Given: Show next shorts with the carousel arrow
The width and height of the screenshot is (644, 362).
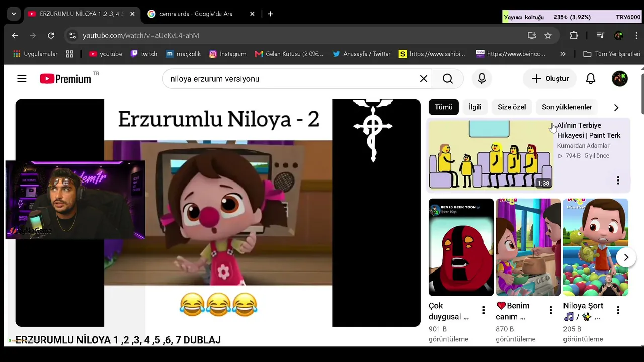Looking at the screenshot, I should coord(626,257).
